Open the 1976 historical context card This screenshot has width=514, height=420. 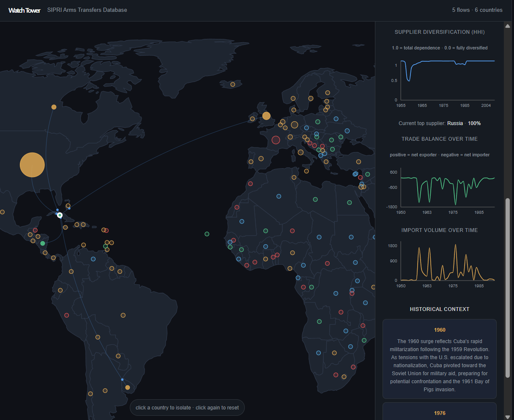tap(440, 411)
